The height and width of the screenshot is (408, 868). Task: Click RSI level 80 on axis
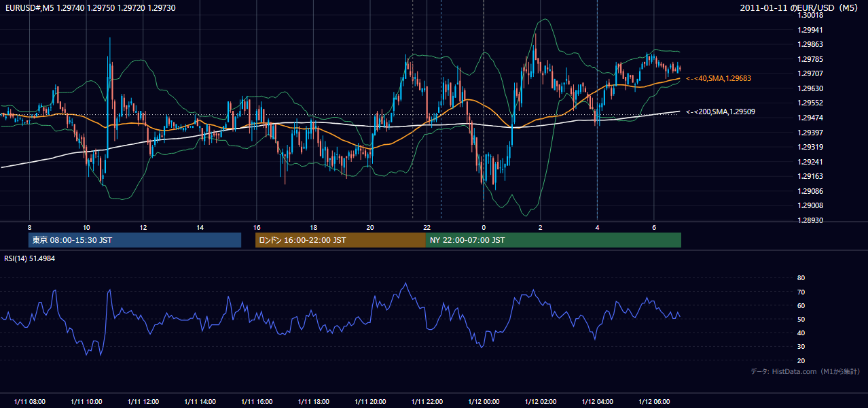pos(801,278)
